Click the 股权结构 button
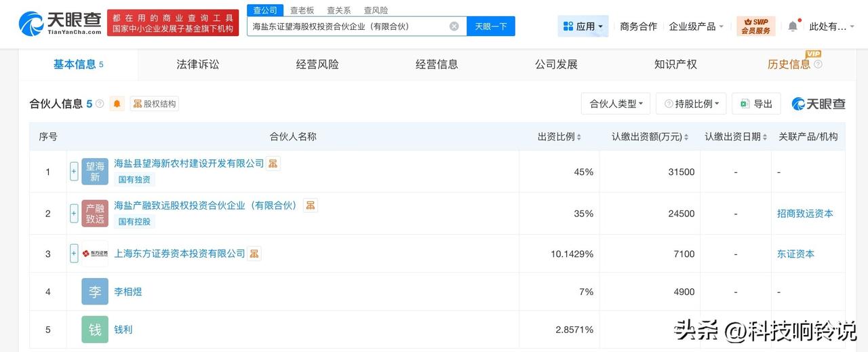Viewport: 868px width, 352px height. point(155,104)
